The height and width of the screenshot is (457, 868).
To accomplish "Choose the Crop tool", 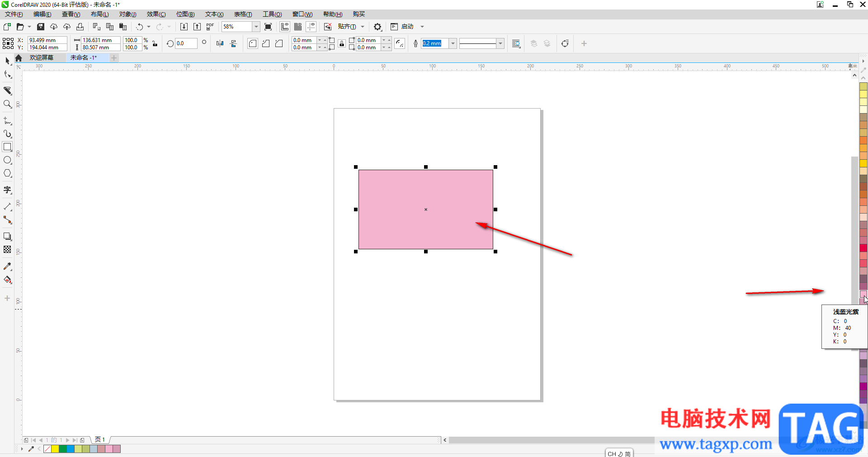I will 7,90.
